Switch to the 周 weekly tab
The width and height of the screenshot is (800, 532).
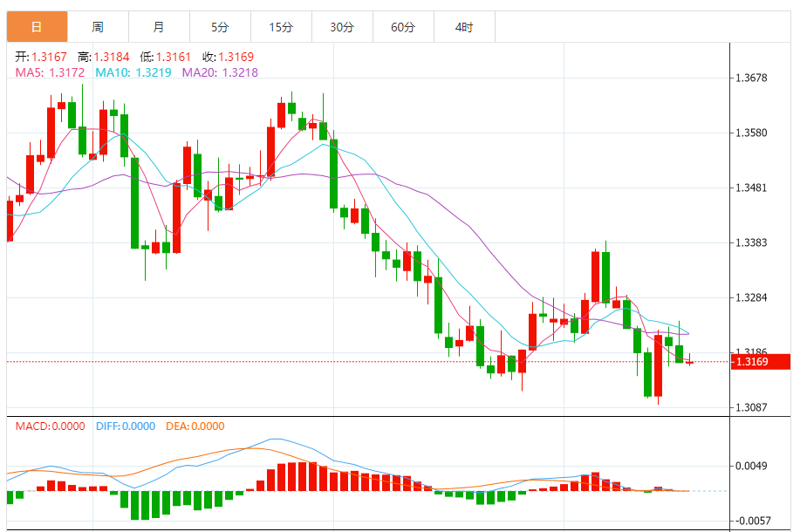click(x=98, y=27)
